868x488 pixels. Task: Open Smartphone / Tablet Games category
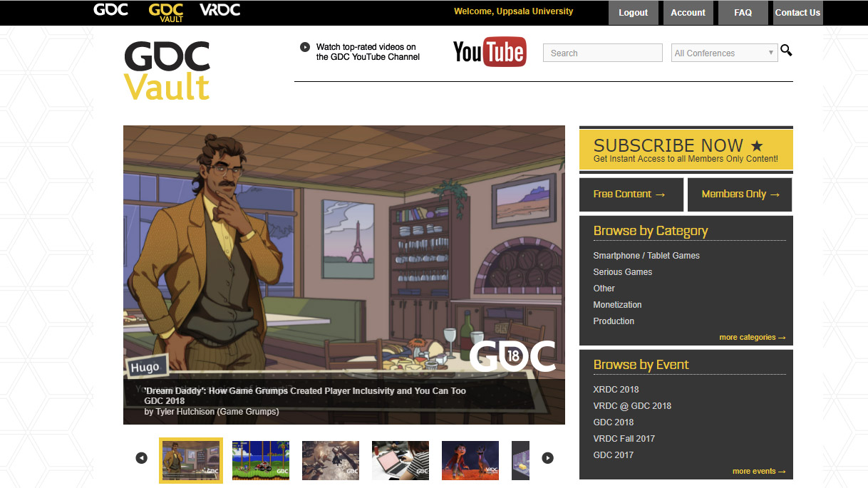pos(646,256)
